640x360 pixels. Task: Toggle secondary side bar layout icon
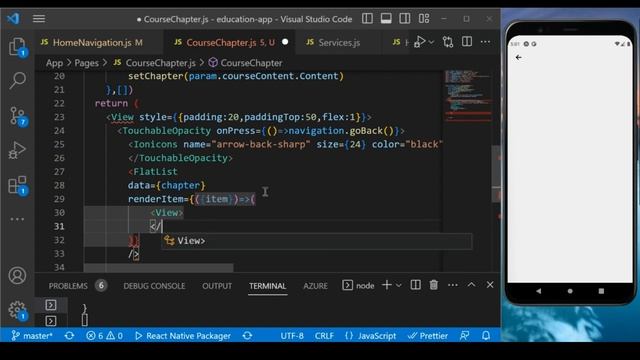405,19
